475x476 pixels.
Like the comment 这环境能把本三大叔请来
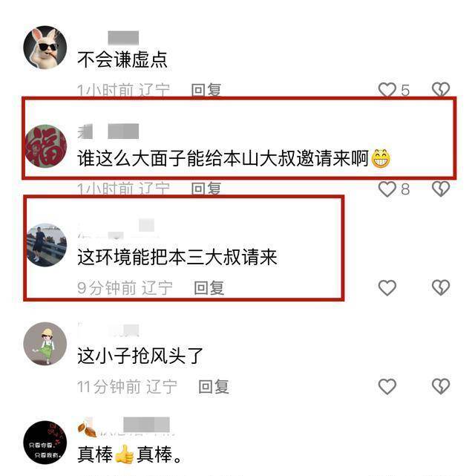click(387, 287)
